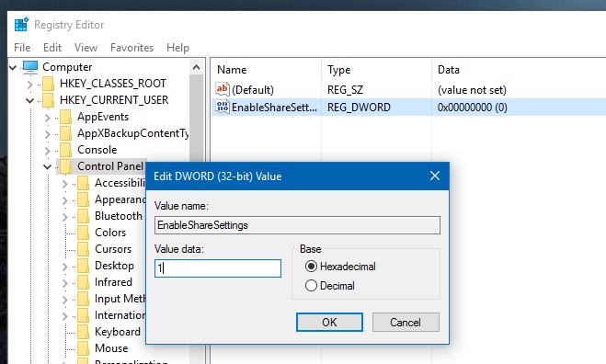Image resolution: width=606 pixels, height=364 pixels.
Task: Collapse HKEY_CURRENT_USER node
Action: [29, 101]
